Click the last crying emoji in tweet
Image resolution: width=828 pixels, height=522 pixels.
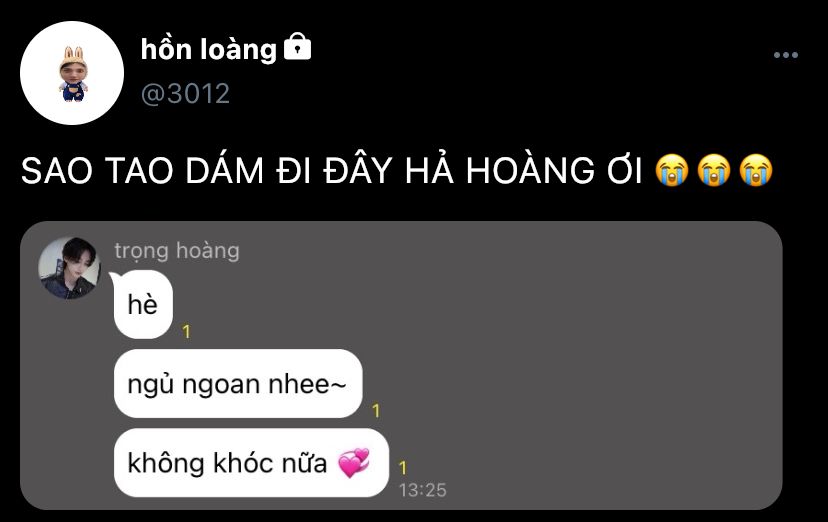[756, 170]
